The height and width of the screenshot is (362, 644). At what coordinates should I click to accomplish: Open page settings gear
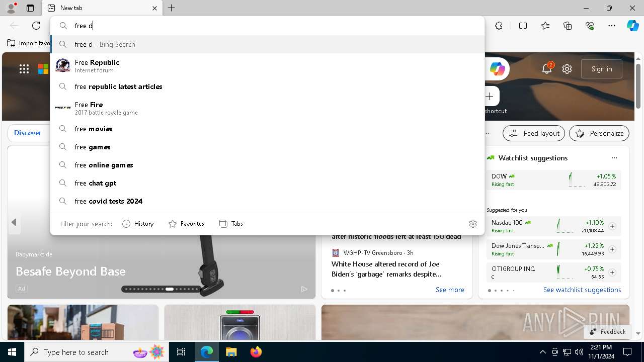567,69
